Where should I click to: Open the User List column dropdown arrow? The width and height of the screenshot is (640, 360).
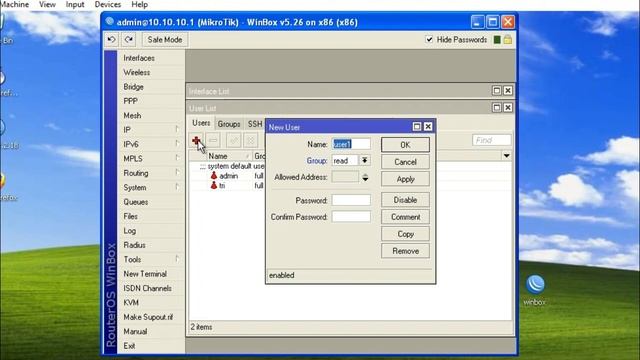coord(507,156)
